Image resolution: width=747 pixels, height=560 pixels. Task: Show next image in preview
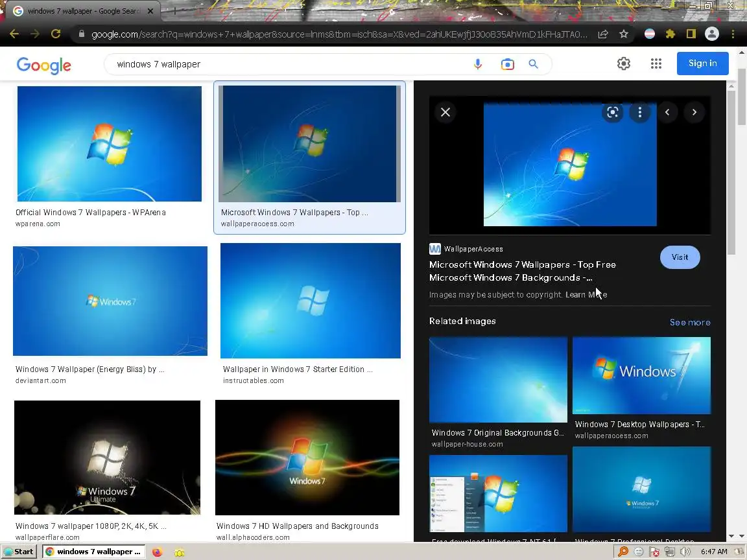coord(694,112)
